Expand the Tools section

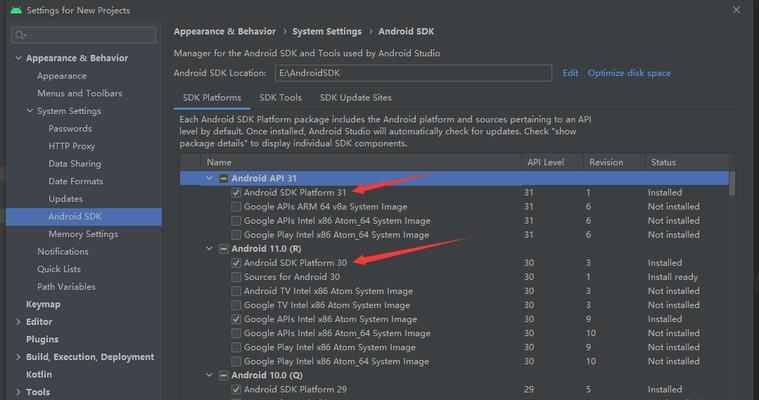click(18, 392)
